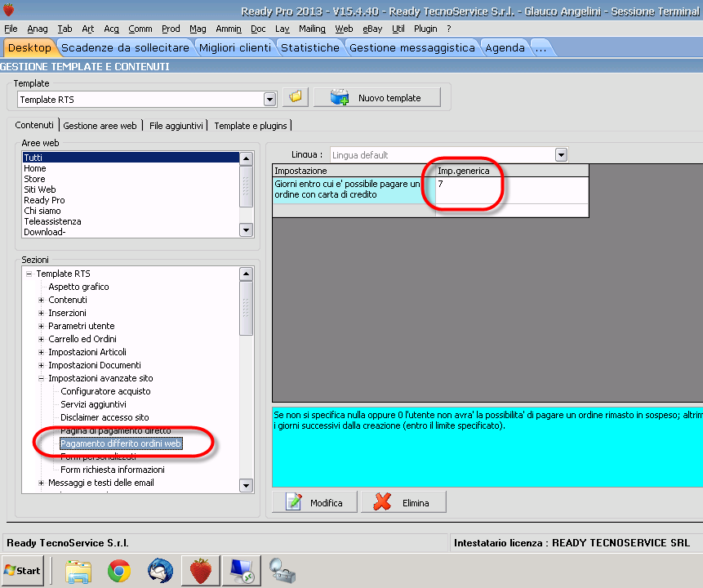
Task: Open the eBay menu
Action: tap(372, 29)
